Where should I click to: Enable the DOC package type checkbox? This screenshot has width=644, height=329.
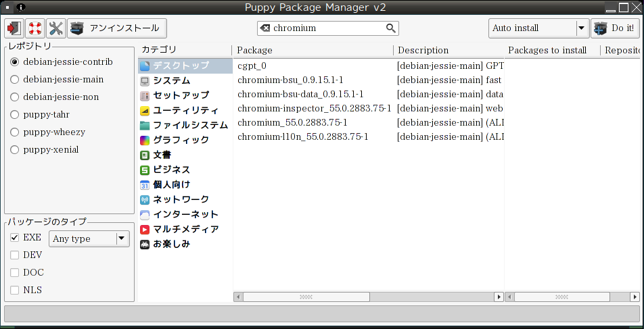(15, 273)
